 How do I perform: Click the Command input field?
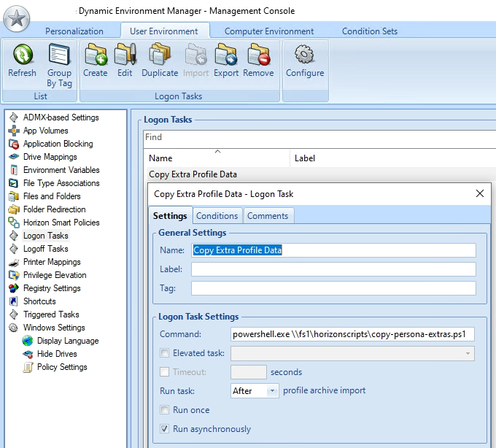pos(352,334)
